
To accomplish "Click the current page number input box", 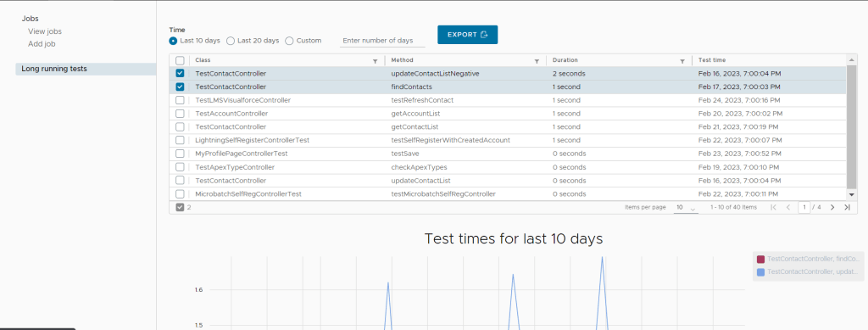I will pyautogui.click(x=804, y=207).
